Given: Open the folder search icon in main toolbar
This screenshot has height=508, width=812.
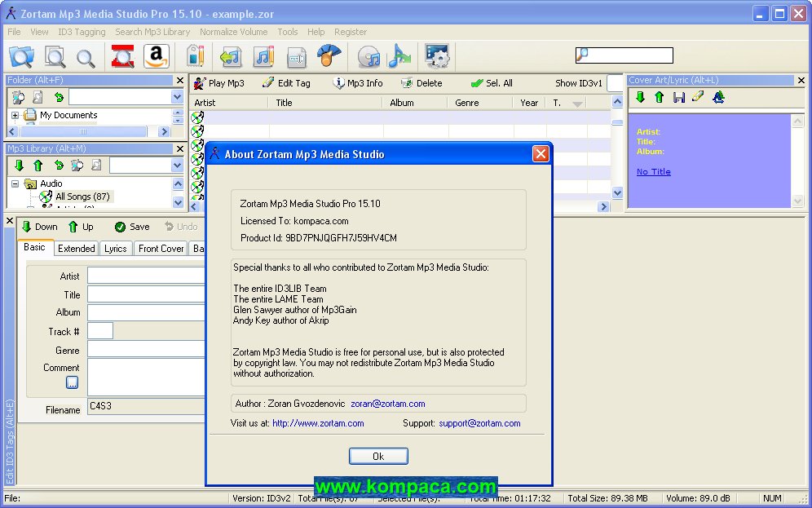Looking at the screenshot, I should pyautogui.click(x=21, y=56).
